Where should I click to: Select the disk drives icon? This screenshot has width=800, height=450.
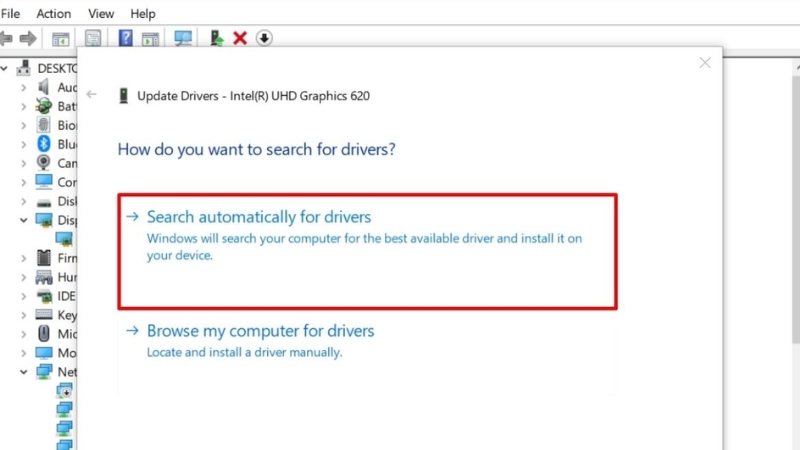tap(44, 203)
